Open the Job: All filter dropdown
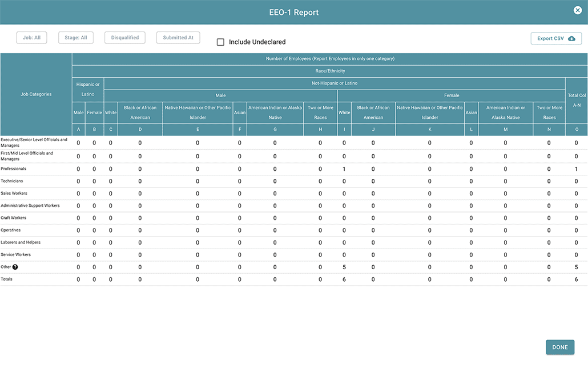 pos(31,38)
